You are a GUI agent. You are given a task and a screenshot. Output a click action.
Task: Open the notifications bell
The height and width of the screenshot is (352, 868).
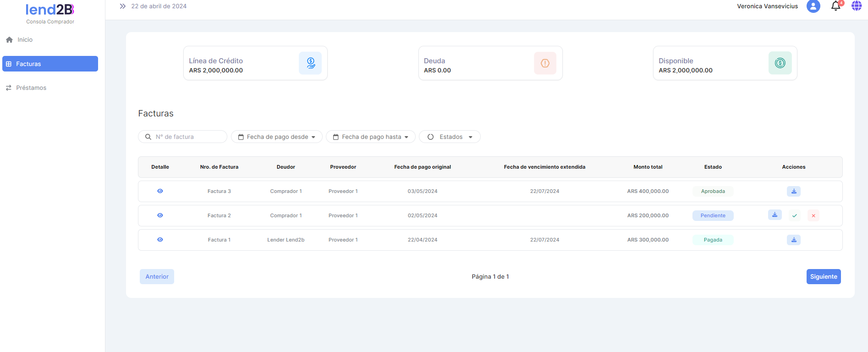click(x=835, y=6)
